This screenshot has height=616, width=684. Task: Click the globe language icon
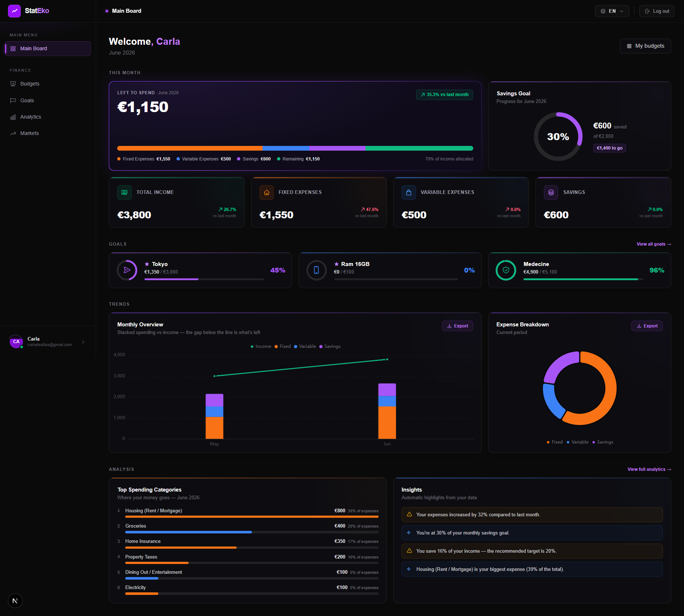pyautogui.click(x=603, y=11)
